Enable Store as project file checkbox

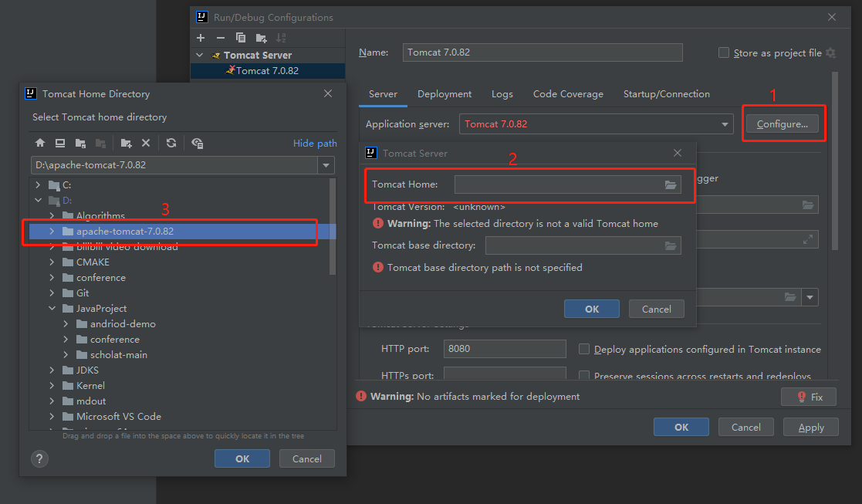pyautogui.click(x=723, y=52)
